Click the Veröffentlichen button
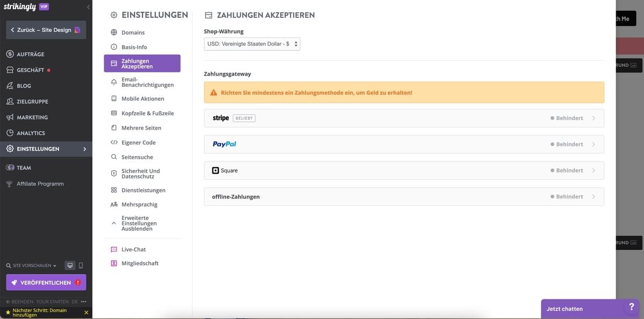This screenshot has width=644, height=319. coord(46,282)
